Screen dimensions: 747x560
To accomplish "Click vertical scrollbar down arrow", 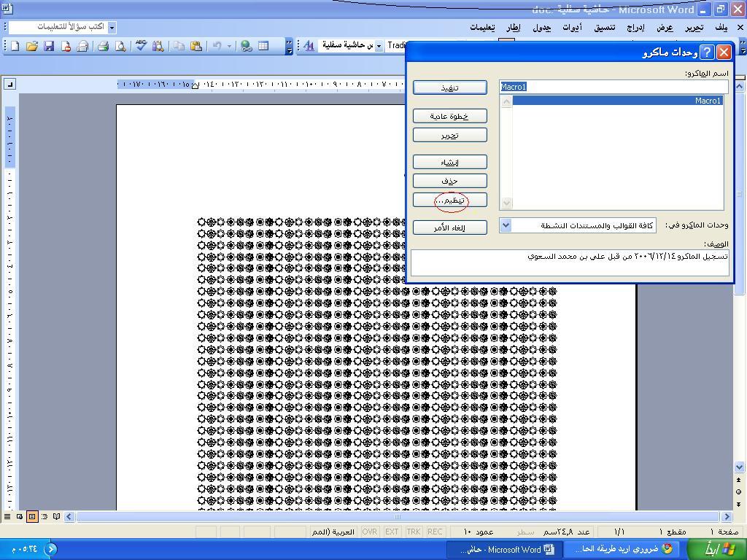I will (739, 467).
